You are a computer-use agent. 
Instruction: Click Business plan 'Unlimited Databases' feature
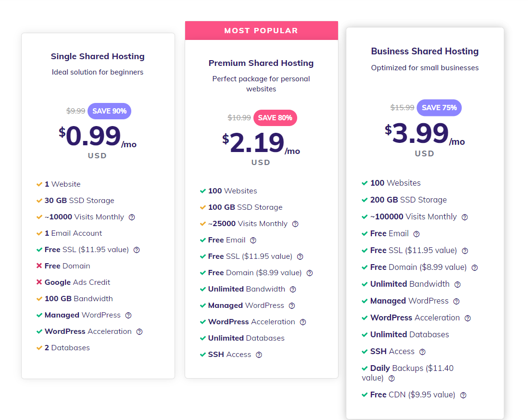[x=410, y=334]
